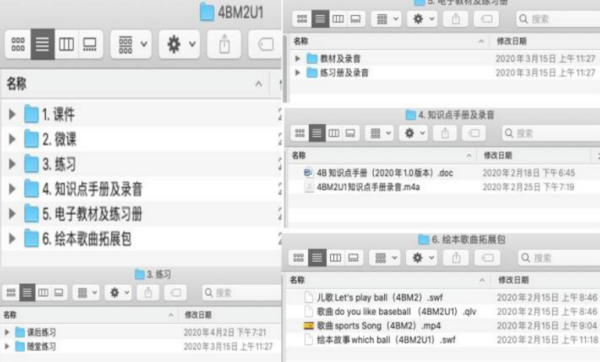Open gear action menu in 4BM2U1 window
This screenshot has width=600, height=362.
[180, 44]
